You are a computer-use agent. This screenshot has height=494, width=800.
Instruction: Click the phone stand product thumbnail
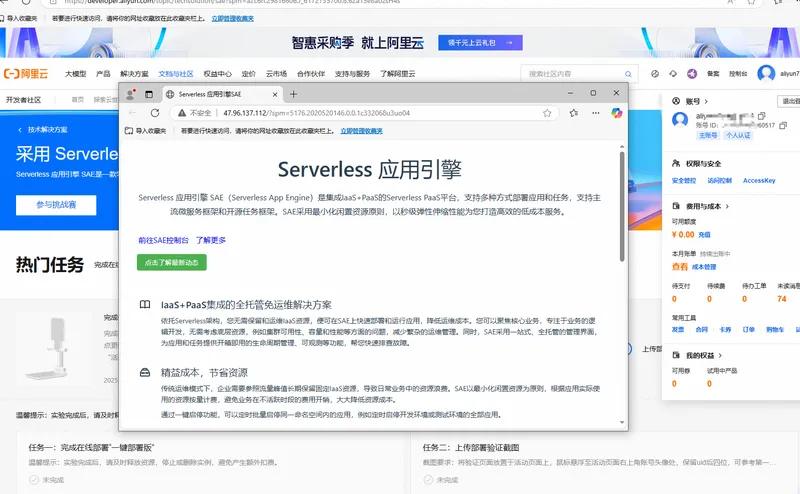pyautogui.click(x=55, y=350)
